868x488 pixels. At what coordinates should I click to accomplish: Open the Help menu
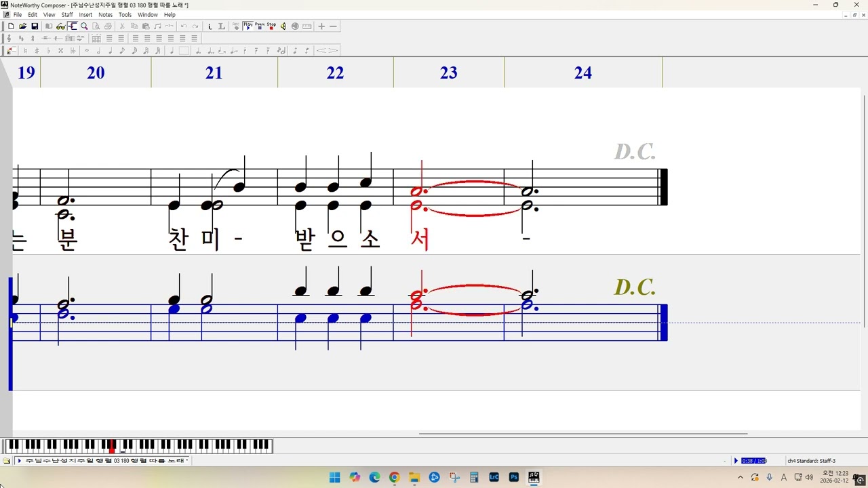coord(170,14)
